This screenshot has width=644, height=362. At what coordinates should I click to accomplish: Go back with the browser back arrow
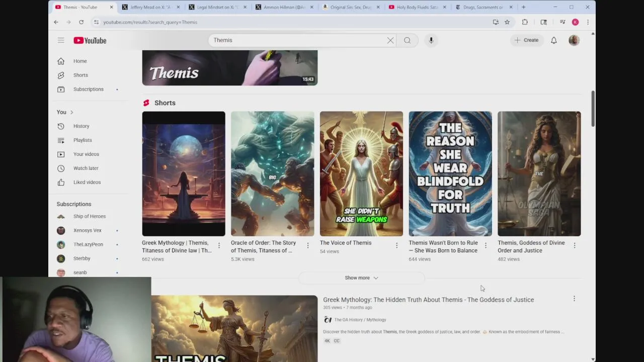56,22
